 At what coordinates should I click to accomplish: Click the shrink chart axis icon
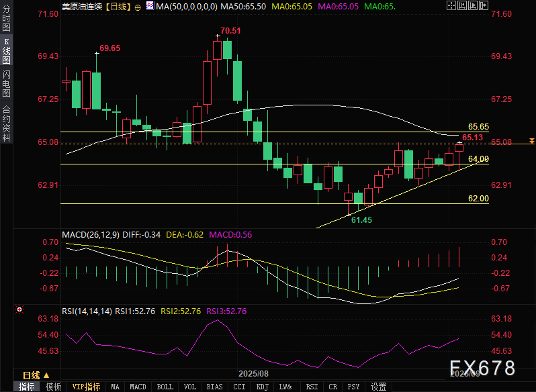tap(462, 5)
